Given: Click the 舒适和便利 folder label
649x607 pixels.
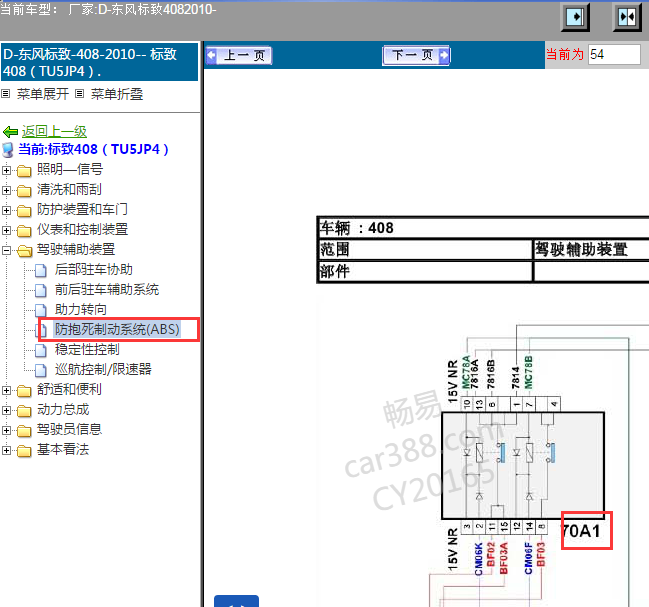Looking at the screenshot, I should coord(69,389).
